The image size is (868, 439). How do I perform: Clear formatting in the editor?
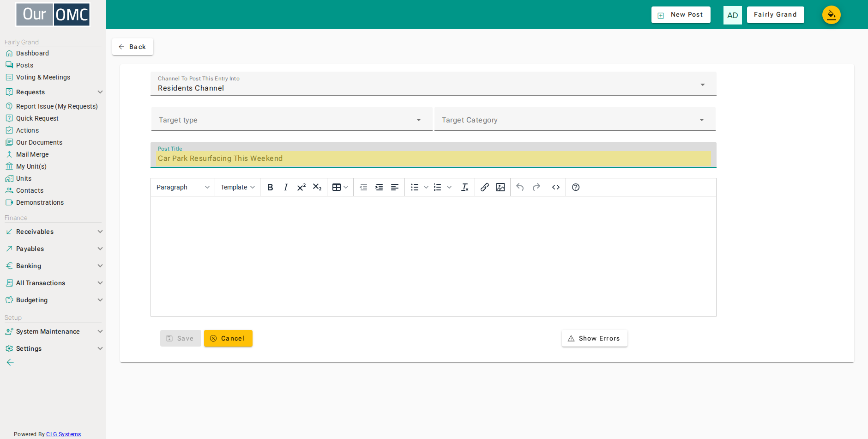click(x=465, y=187)
